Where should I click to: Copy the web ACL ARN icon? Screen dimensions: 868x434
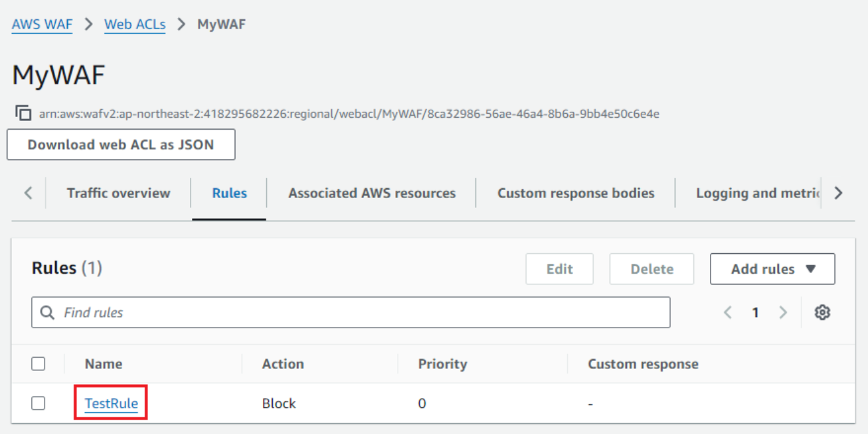tap(23, 113)
